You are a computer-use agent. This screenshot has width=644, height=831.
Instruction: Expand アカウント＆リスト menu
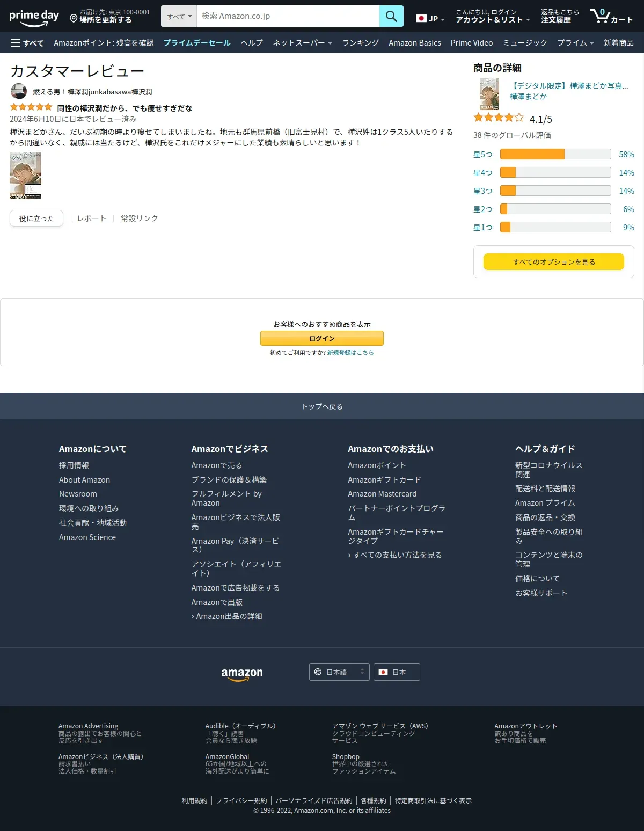click(x=493, y=16)
